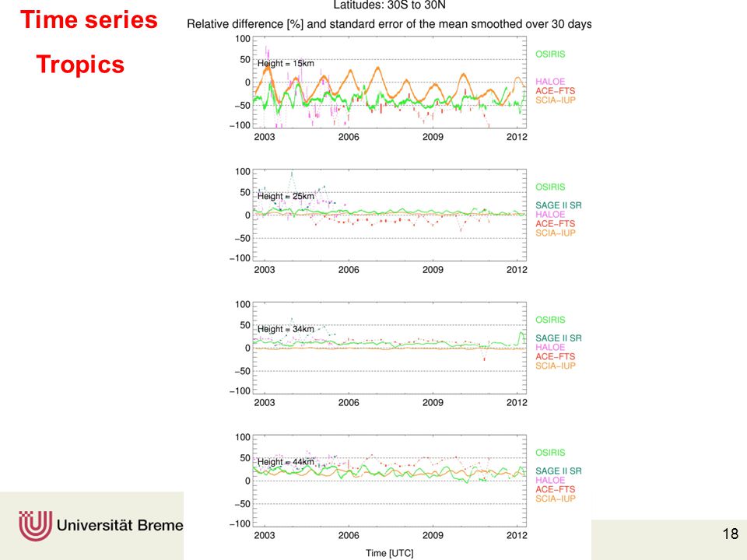The height and width of the screenshot is (560, 747).
Task: Click ACE-FTS legend of the 25km plot
Action: (556, 224)
